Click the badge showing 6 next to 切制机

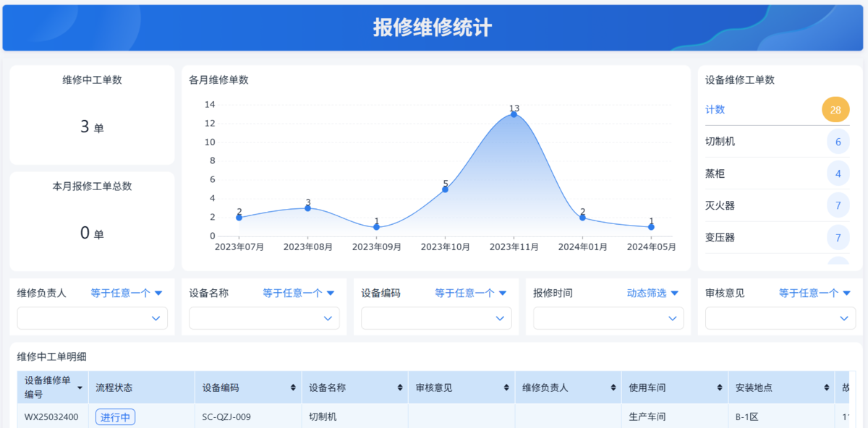pos(838,142)
